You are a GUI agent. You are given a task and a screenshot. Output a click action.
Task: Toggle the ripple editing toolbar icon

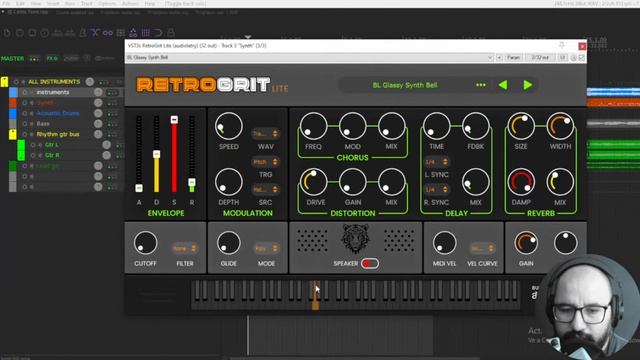click(120, 33)
